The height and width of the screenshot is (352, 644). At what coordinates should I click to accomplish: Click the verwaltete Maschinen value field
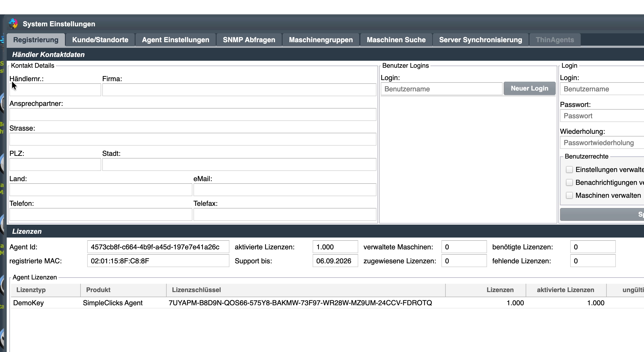click(464, 247)
